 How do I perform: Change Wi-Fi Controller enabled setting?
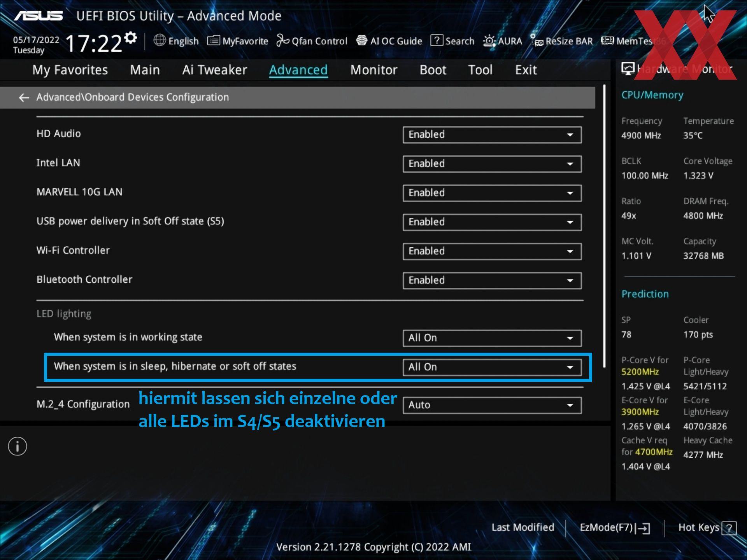pyautogui.click(x=492, y=251)
